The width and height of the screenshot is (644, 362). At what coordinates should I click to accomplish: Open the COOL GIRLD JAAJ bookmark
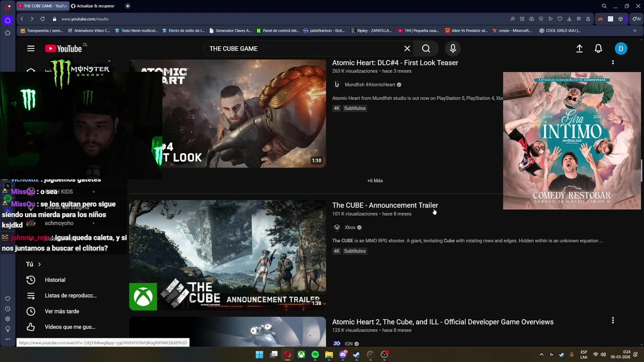pos(560,31)
